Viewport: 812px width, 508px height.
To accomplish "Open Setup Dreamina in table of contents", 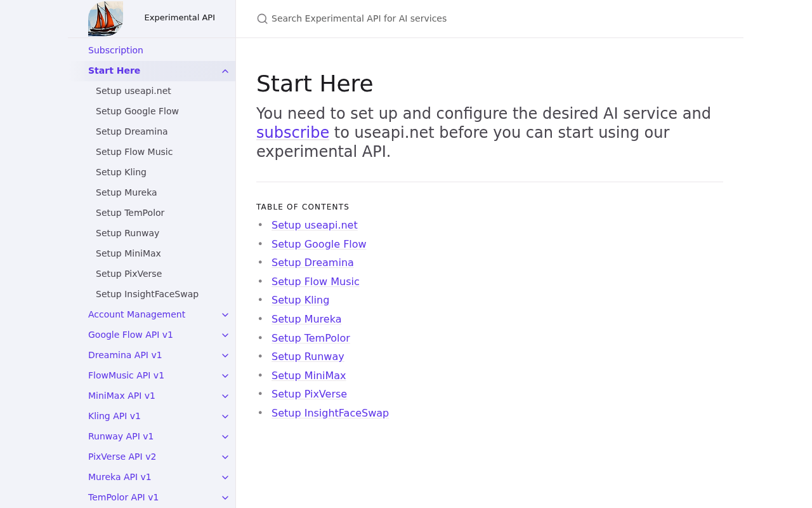I will tap(313, 263).
